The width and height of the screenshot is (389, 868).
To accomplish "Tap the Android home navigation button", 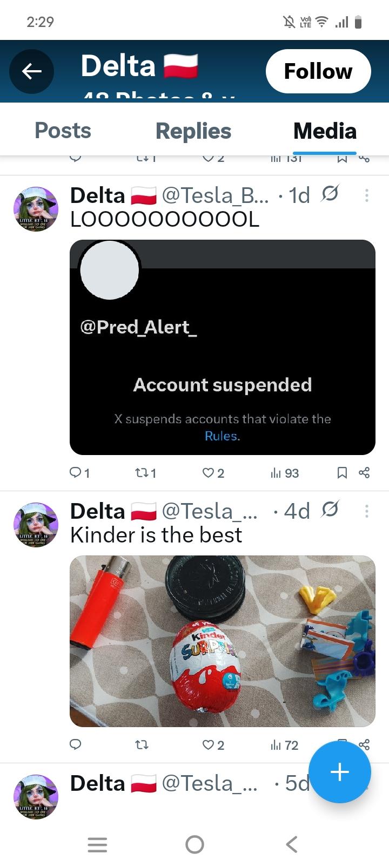I will 194,844.
